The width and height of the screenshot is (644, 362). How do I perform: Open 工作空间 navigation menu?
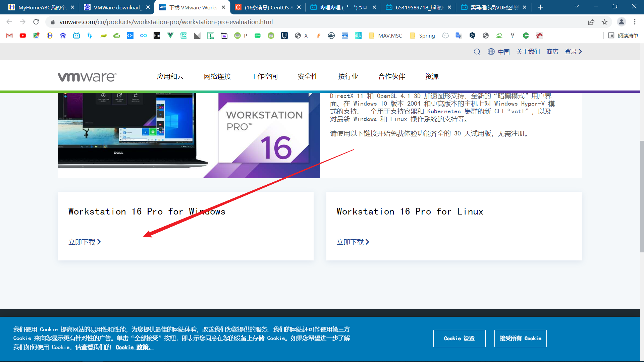pos(264,76)
